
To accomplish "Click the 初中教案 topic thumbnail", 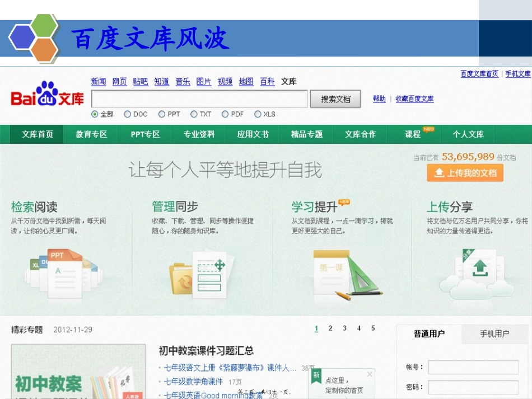I will (78, 371).
